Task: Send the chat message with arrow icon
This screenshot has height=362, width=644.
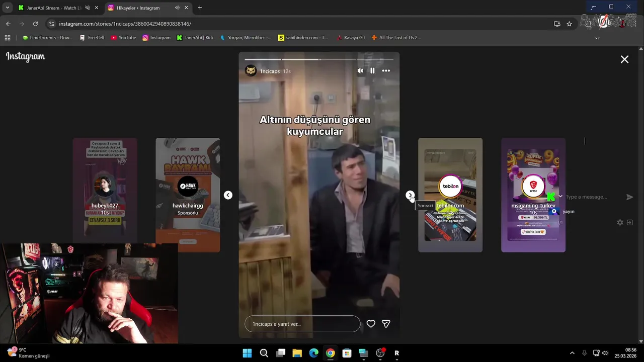Action: [629, 197]
